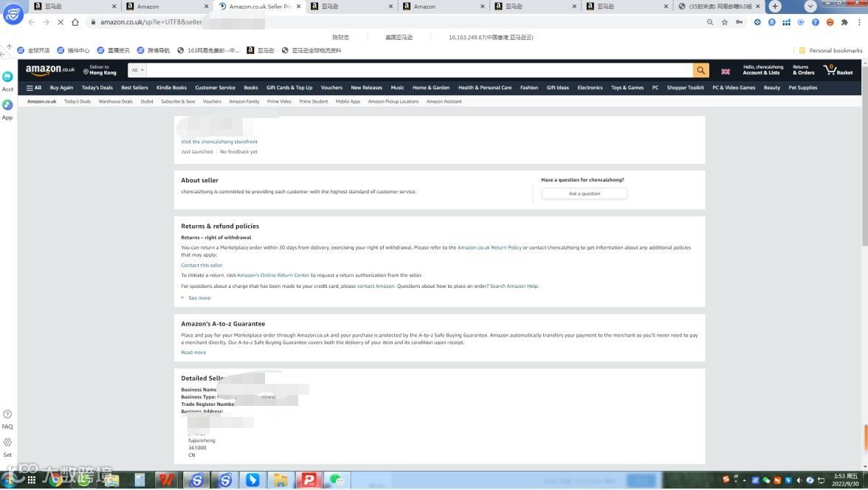Visit the chencaizhong storefront link
The image size is (868, 490).
coord(218,142)
